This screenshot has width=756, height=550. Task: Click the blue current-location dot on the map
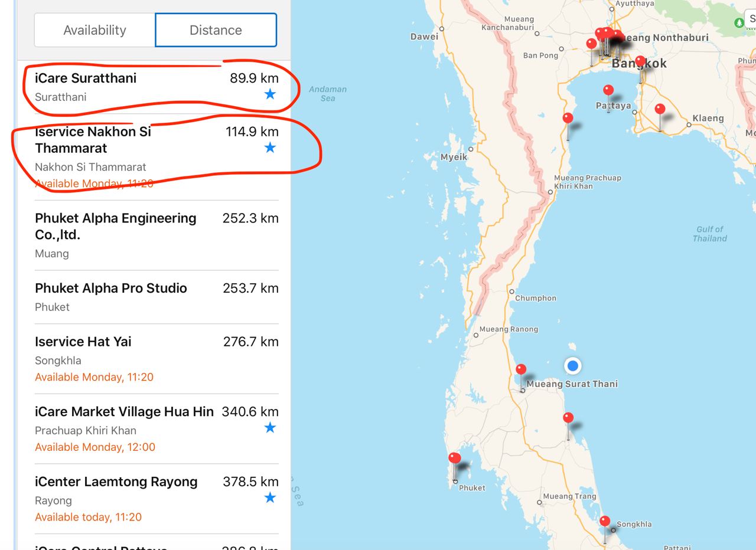572,366
